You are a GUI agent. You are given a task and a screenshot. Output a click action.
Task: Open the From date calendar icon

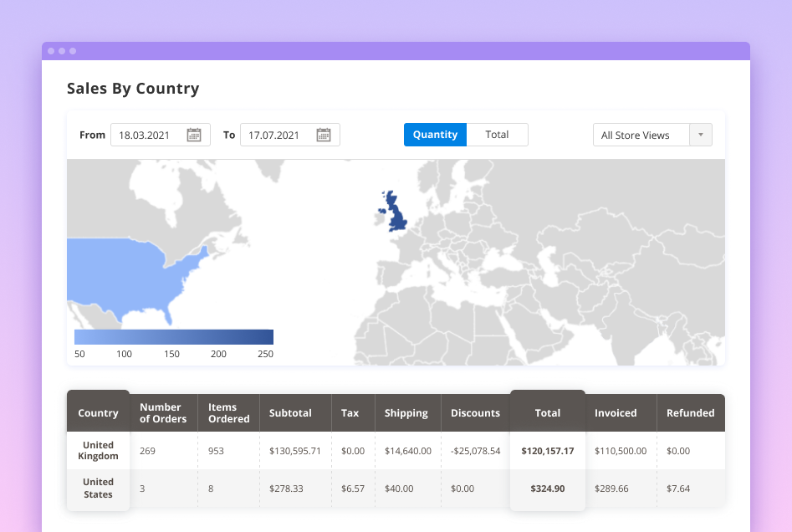194,135
